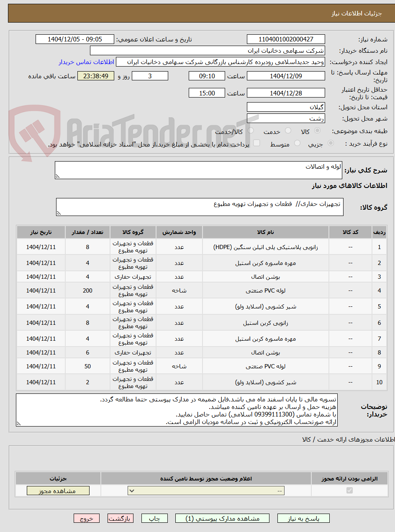This screenshot has width=395, height=532.
Task: Click the جزئیات column header in permits table
Action: click(x=58, y=478)
